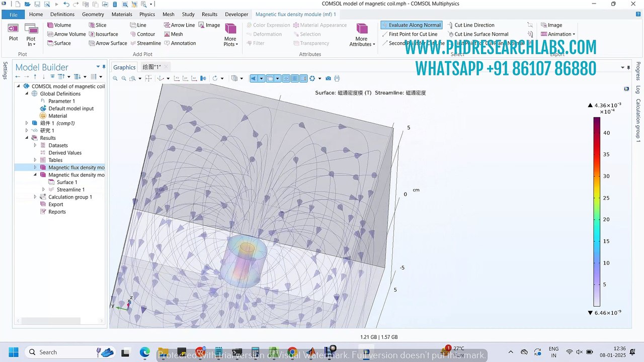Expand the Datasets node

pyautogui.click(x=35, y=145)
